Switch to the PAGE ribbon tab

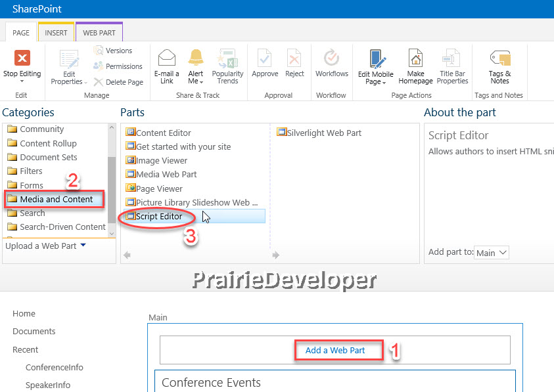pos(21,33)
